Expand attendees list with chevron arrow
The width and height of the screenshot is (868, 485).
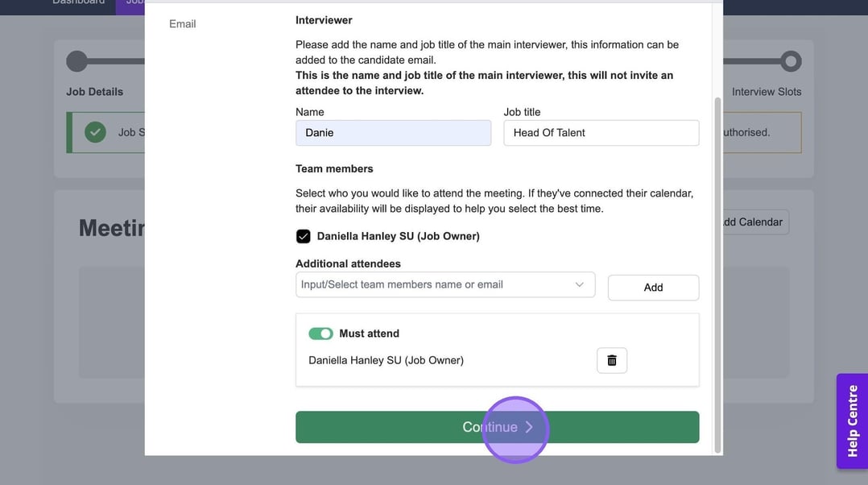tap(579, 284)
